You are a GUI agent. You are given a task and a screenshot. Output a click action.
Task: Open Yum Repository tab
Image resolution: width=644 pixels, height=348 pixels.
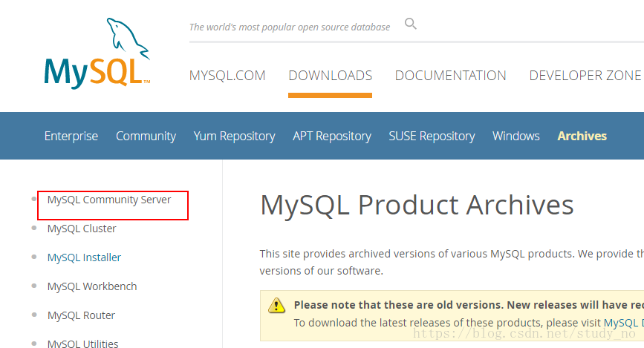234,136
